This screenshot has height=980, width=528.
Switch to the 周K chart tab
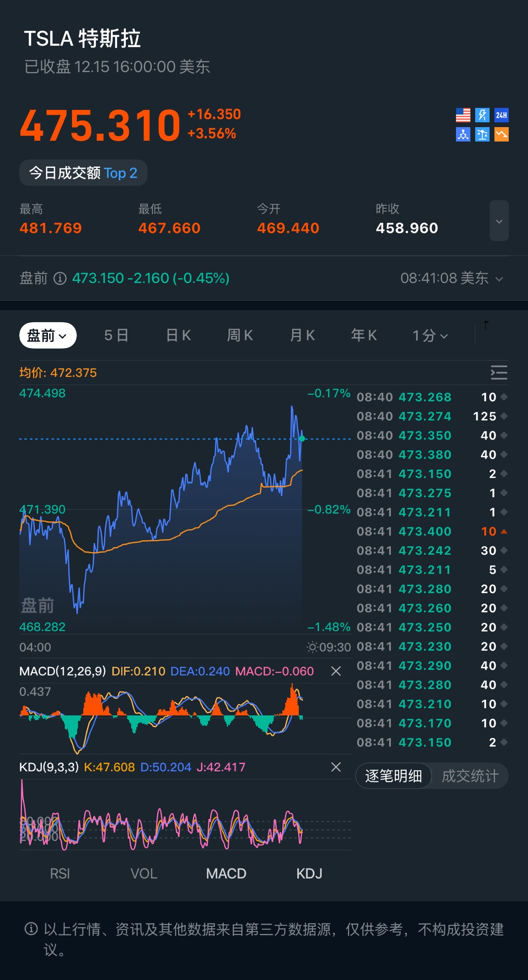240,335
